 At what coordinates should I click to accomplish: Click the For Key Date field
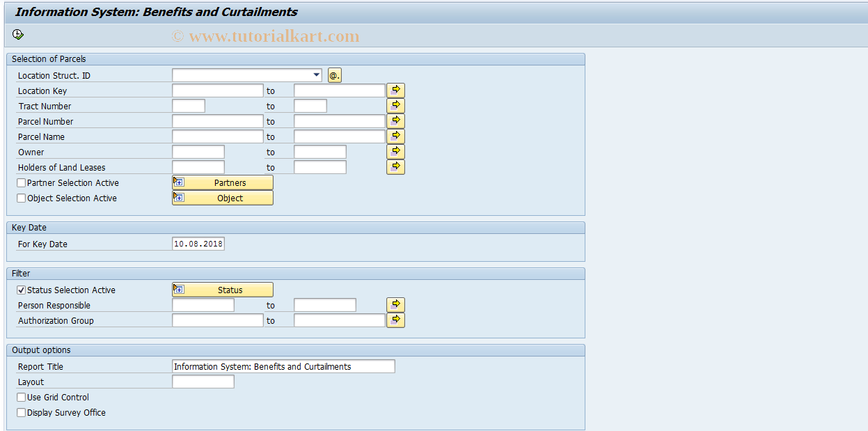(x=198, y=244)
